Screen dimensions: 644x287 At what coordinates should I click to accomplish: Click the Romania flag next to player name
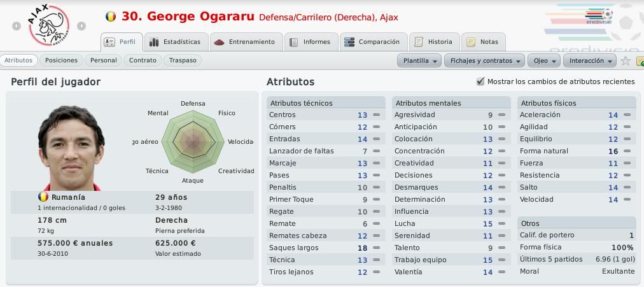coord(111,17)
